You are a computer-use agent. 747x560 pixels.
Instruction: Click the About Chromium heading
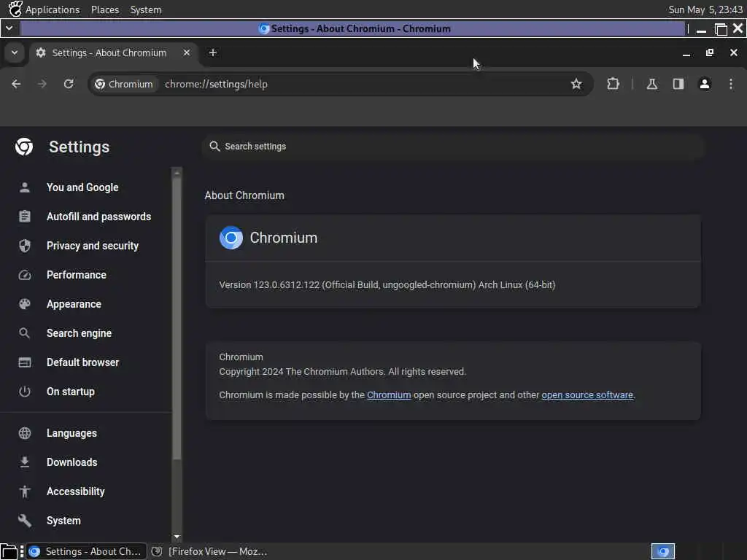244,195
